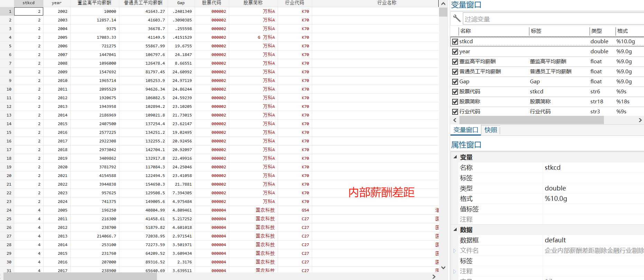644x280 pixels.
Task: Click the variable list's scroll-right arrow
Action: coord(640,120)
